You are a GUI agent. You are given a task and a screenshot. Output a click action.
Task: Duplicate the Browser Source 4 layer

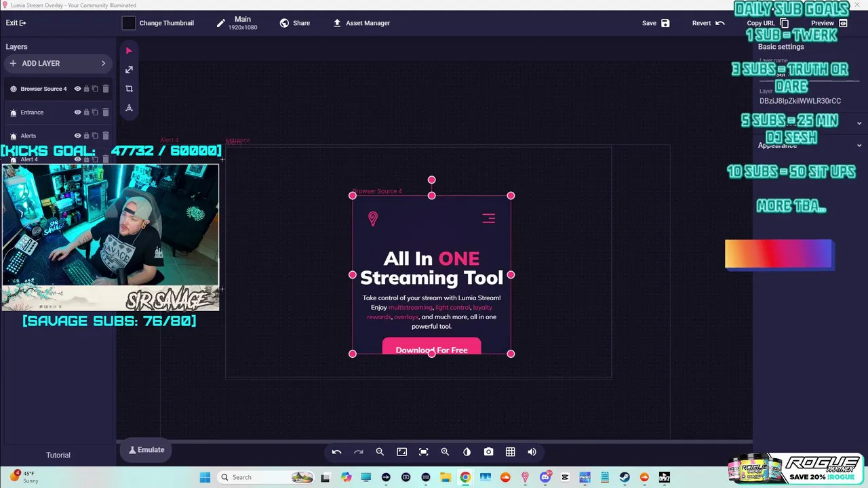click(x=95, y=89)
